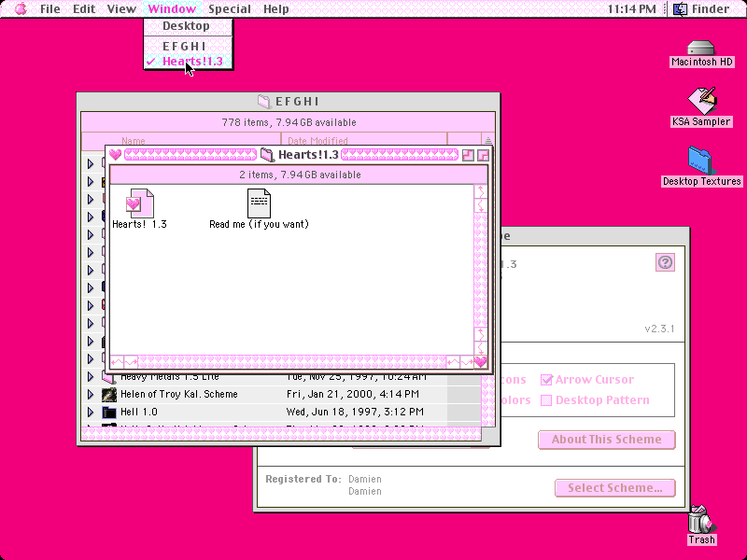Viewport: 747px width, 560px height.
Task: Click the collapse box in Hearts!1.3 title bar
Action: pyautogui.click(x=483, y=155)
